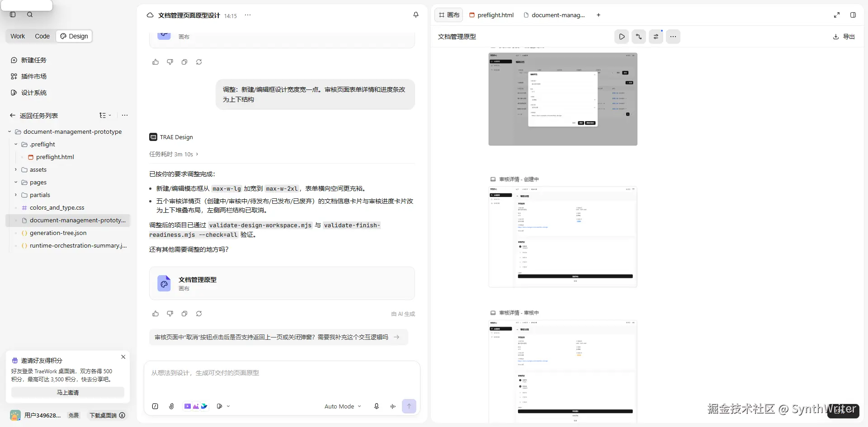Open the media generation tools icon group

(x=196, y=406)
